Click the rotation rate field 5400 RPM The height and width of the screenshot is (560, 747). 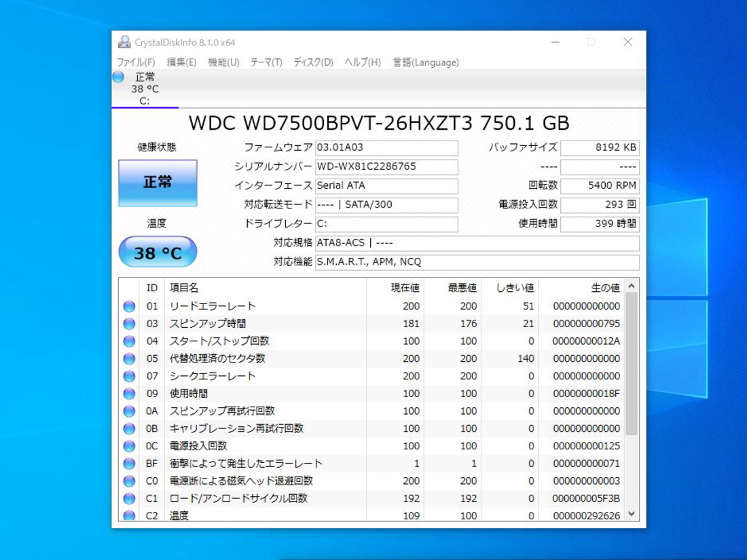point(600,186)
